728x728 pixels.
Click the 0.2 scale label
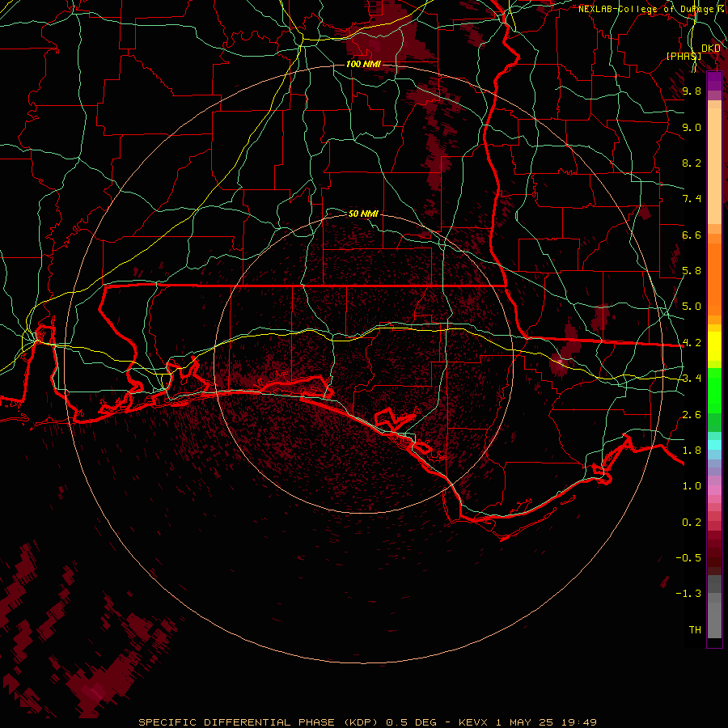pyautogui.click(x=692, y=523)
